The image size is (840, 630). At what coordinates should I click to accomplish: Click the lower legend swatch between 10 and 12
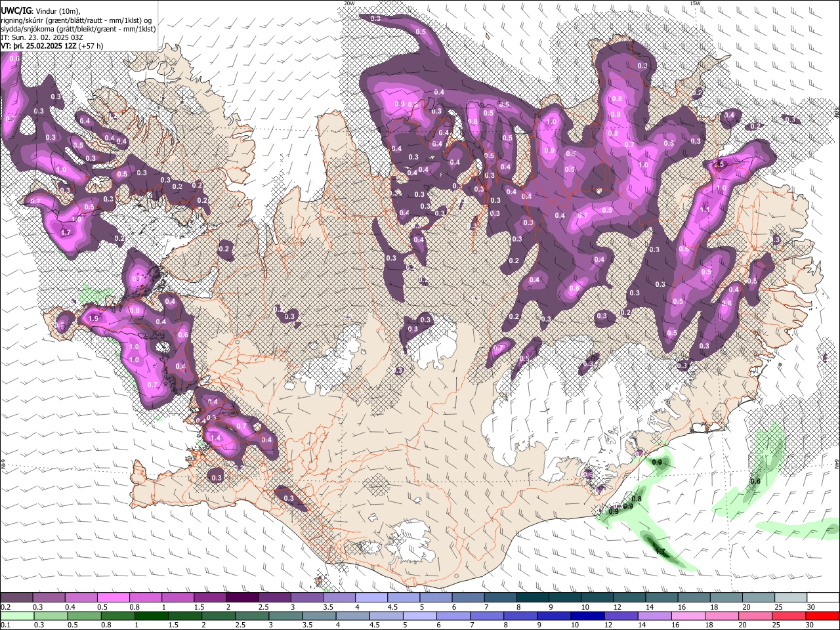[x=588, y=616]
